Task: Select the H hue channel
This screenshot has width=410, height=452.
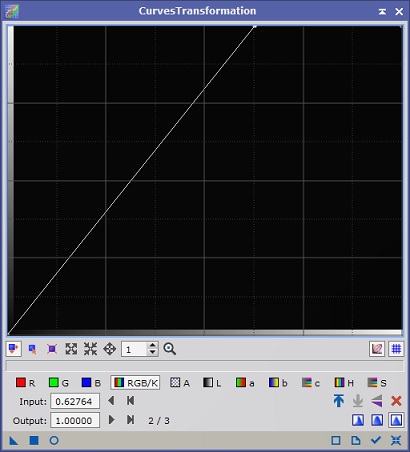Action: click(x=344, y=383)
